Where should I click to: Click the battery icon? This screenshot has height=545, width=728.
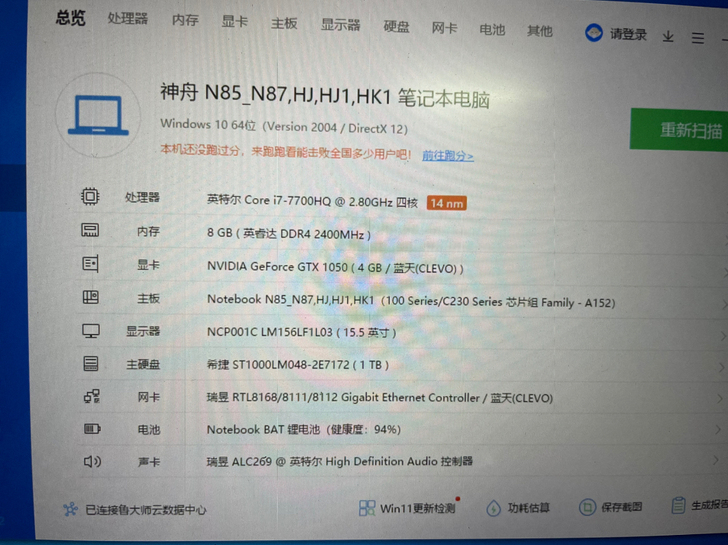[92, 429]
